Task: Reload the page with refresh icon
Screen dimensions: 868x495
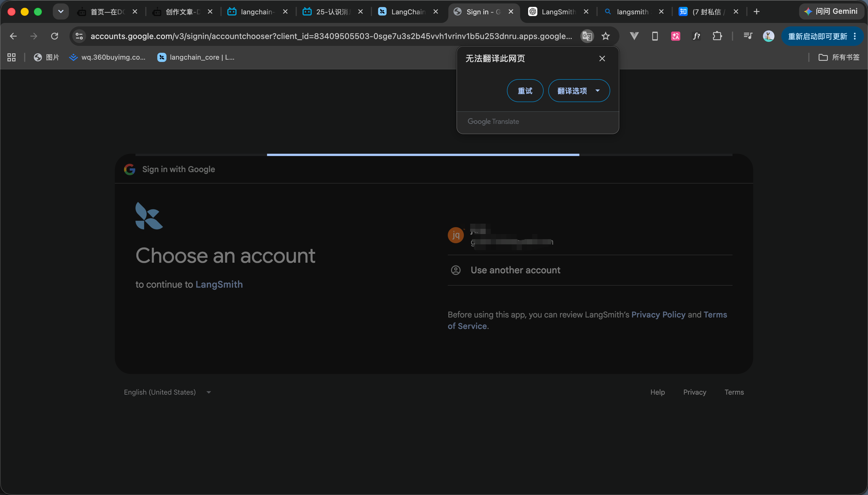Action: [x=55, y=36]
